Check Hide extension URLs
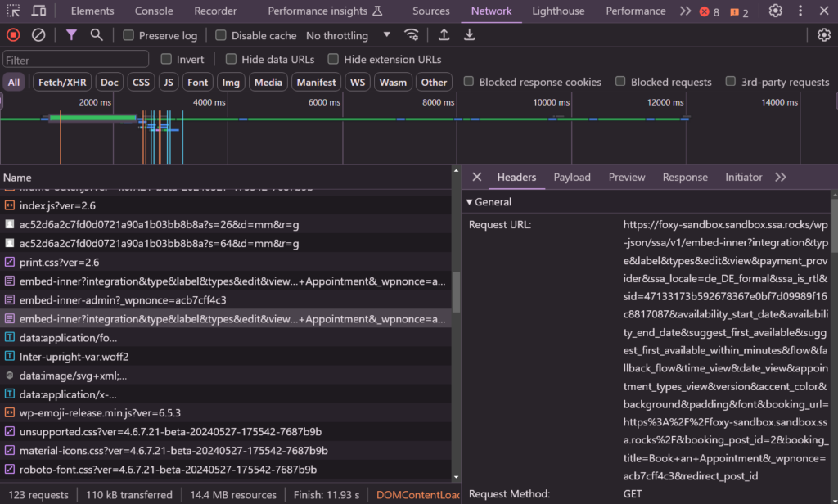The height and width of the screenshot is (504, 838). coord(333,59)
